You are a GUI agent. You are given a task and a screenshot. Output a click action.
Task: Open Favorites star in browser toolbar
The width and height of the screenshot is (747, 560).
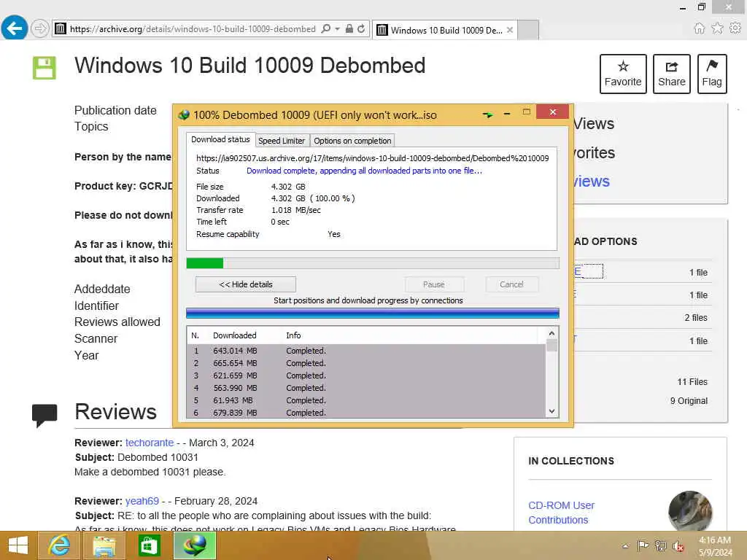[x=717, y=28]
